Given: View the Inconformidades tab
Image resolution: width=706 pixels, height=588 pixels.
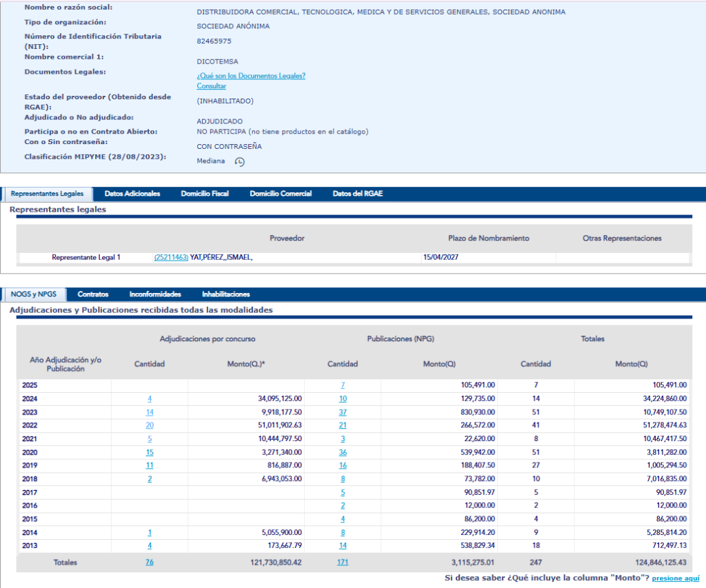Looking at the screenshot, I should 155,294.
